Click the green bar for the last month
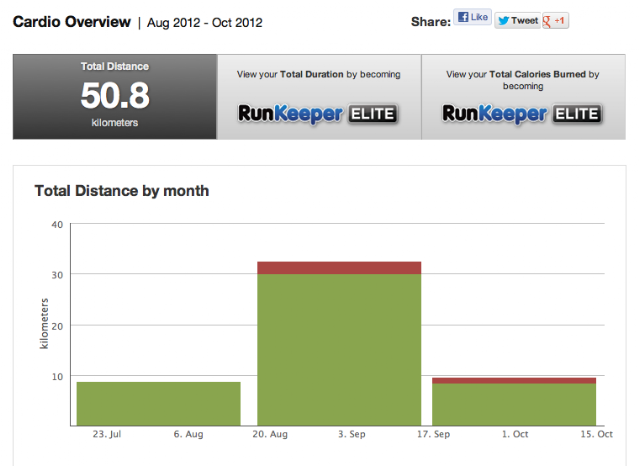This screenshot has width=640, height=466. click(514, 404)
